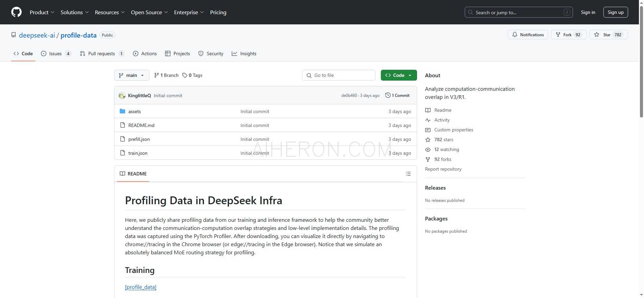Open the prefill.json file
This screenshot has width=644, height=298.
coord(139,139)
